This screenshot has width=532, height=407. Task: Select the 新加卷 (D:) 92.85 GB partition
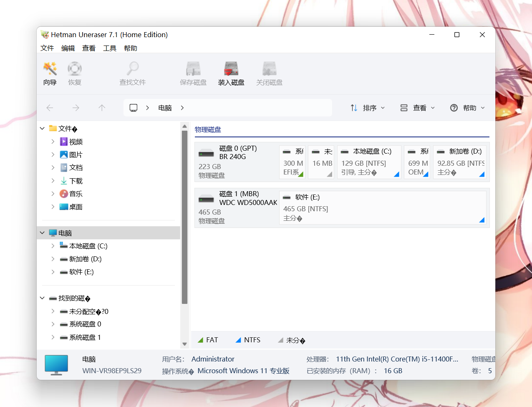pyautogui.click(x=460, y=162)
